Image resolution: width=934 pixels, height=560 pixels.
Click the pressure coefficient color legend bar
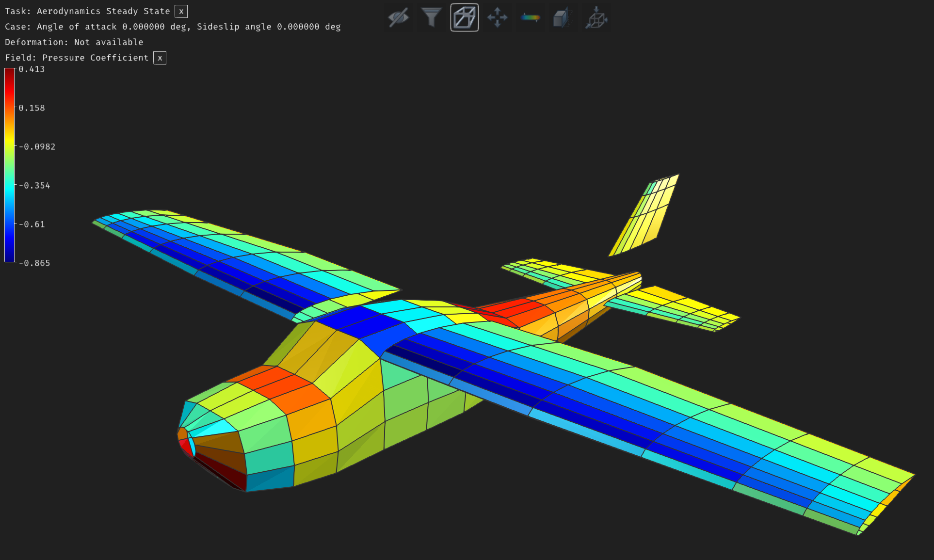tap(10, 165)
